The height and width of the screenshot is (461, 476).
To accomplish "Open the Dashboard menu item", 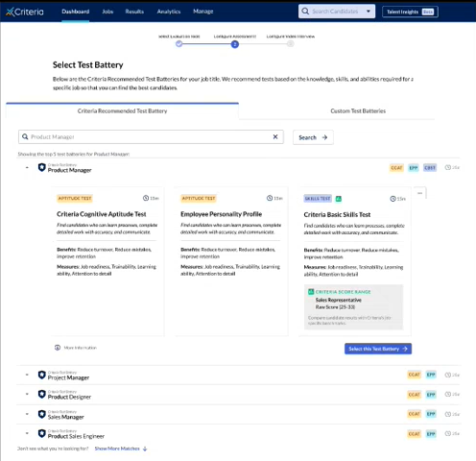I will [x=76, y=12].
